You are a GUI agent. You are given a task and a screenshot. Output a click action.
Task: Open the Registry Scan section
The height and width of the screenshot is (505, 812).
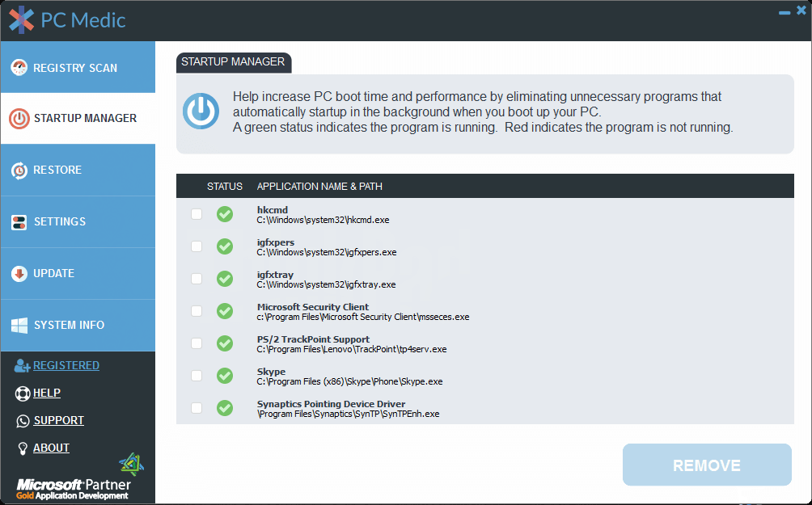[x=78, y=67]
